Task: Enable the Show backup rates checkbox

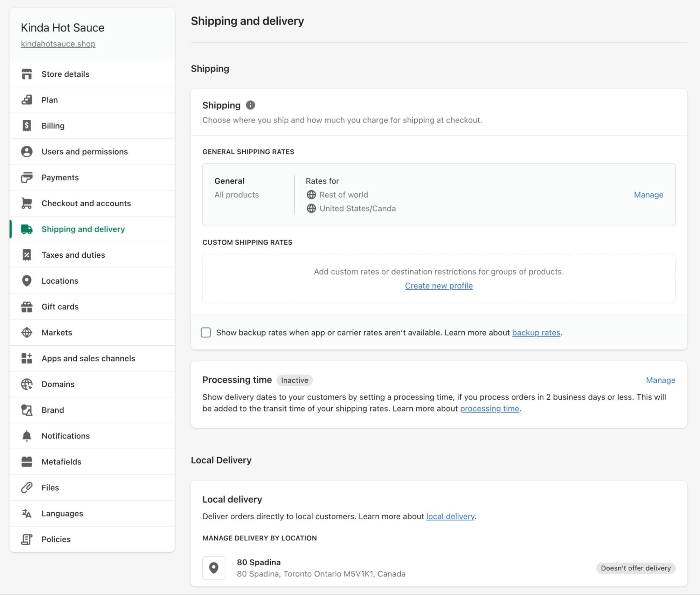Action: tap(206, 332)
